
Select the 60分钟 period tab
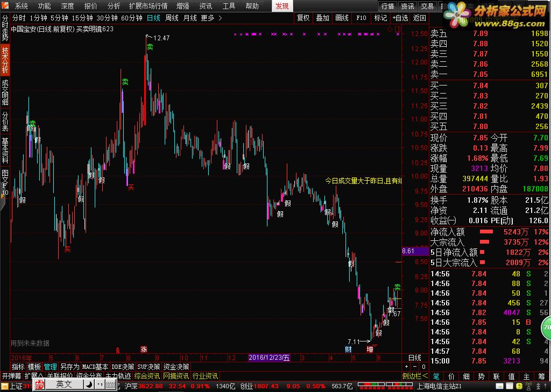[x=131, y=18]
